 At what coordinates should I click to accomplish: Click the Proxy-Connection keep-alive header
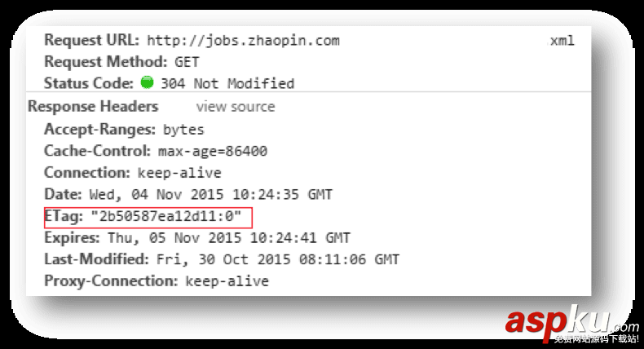pyautogui.click(x=156, y=281)
